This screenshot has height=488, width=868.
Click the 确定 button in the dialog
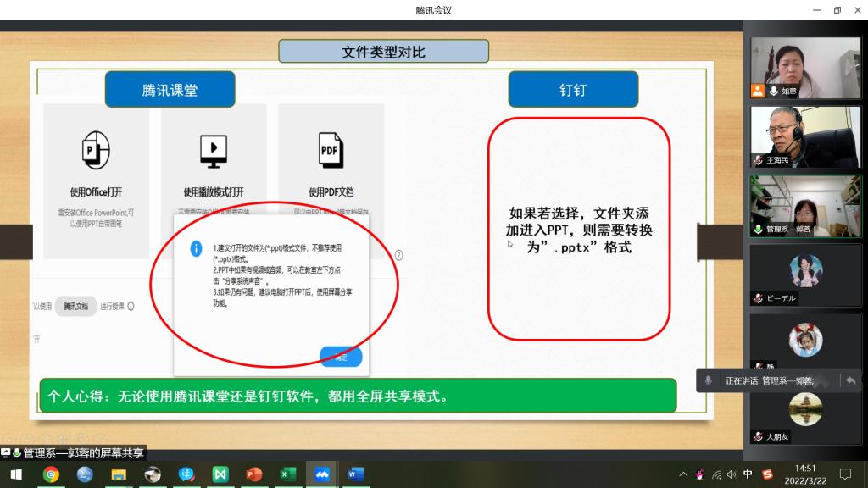(341, 357)
